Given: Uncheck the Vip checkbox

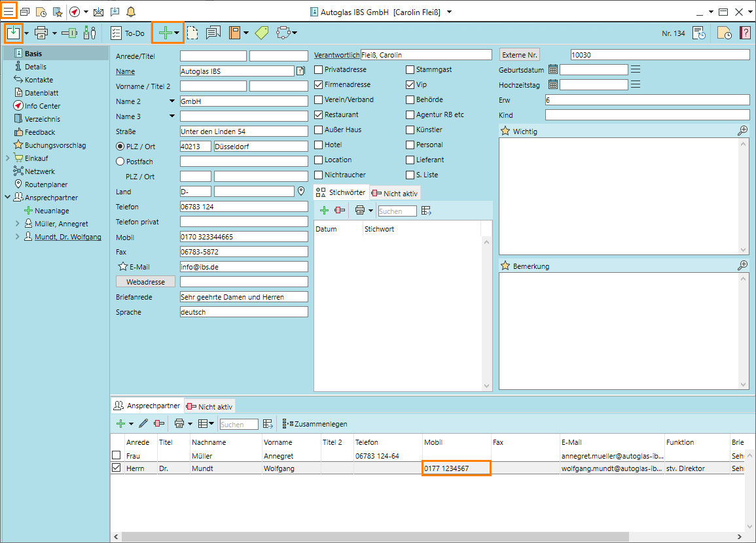Looking at the screenshot, I should [x=410, y=84].
